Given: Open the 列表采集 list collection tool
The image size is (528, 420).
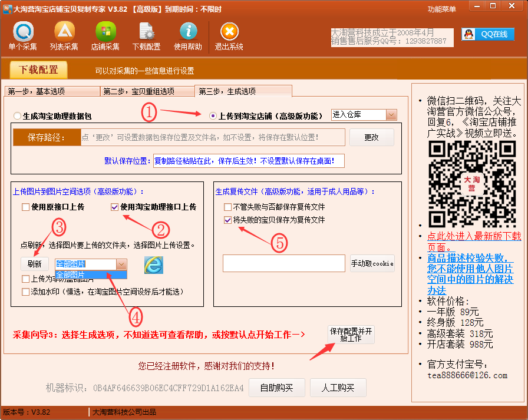Looking at the screenshot, I should click(64, 36).
